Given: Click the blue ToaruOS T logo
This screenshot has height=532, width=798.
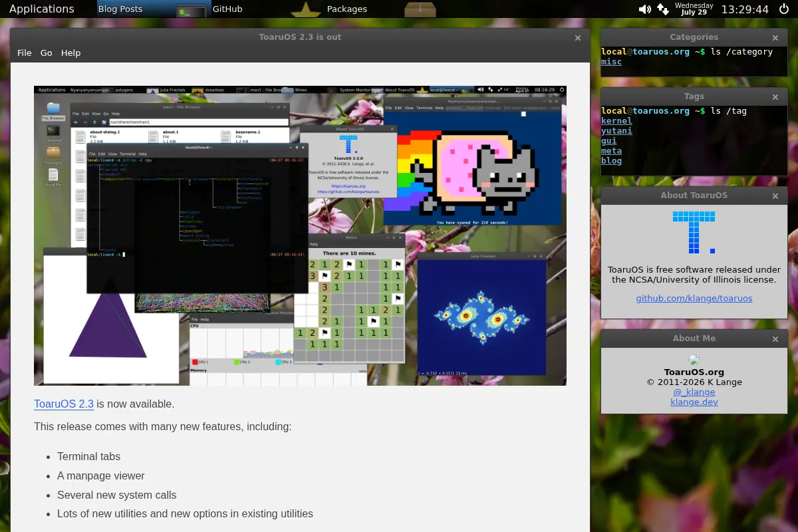Looking at the screenshot, I should click(x=694, y=232).
